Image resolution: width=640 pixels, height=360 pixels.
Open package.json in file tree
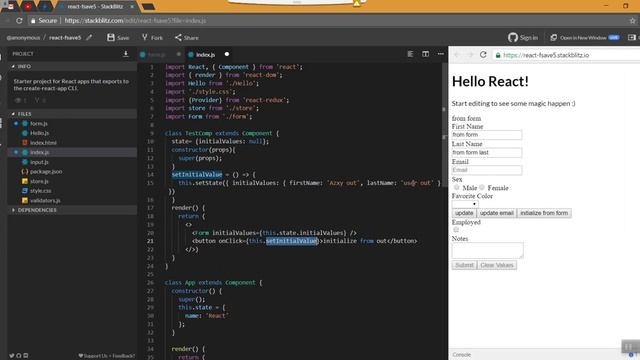tap(46, 172)
